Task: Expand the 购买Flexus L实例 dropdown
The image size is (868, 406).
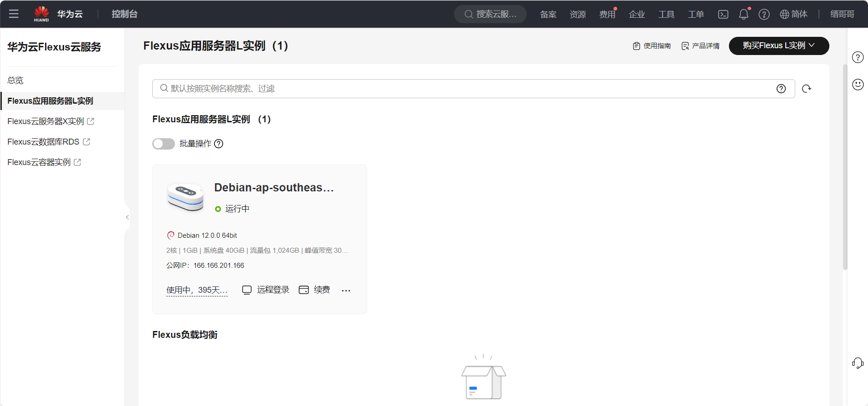Action: [779, 46]
